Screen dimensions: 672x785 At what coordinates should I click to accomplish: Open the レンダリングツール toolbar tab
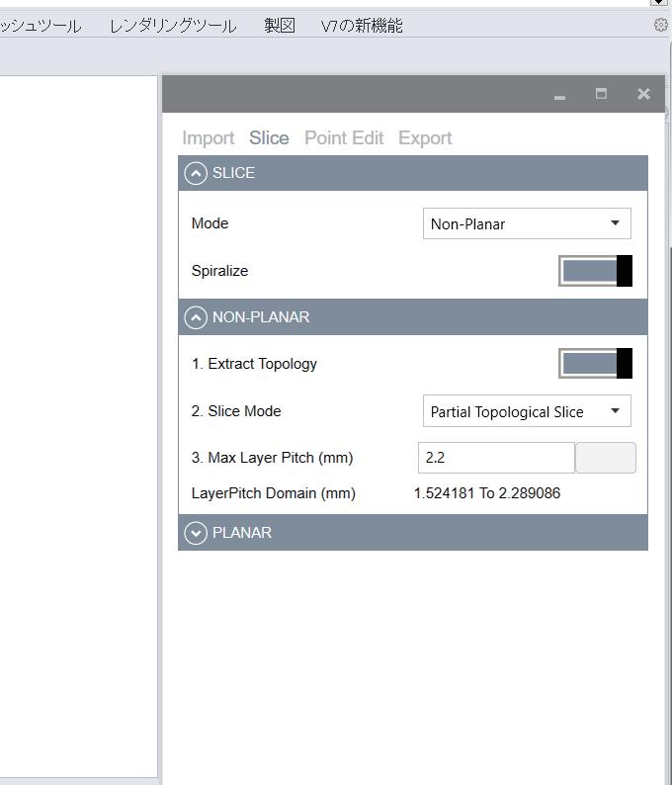tap(173, 26)
